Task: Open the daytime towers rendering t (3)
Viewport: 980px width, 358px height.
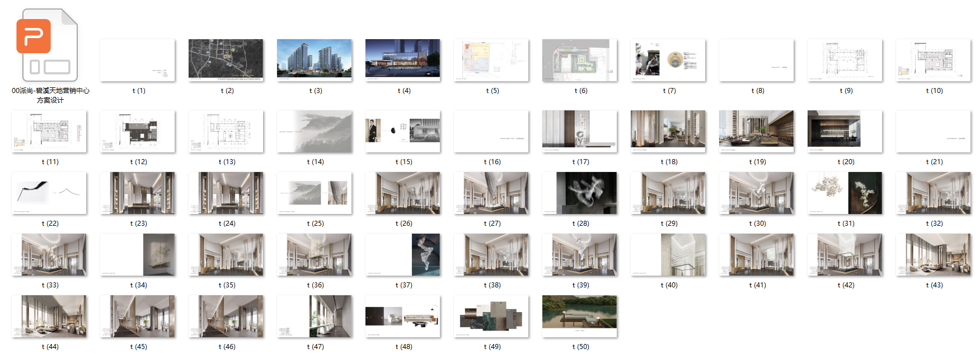Action: point(314,60)
